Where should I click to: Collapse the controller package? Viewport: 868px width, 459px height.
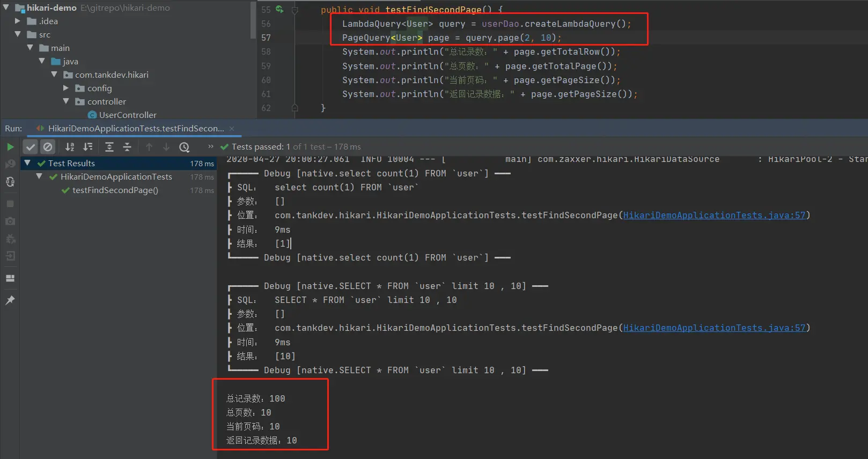[x=66, y=101]
